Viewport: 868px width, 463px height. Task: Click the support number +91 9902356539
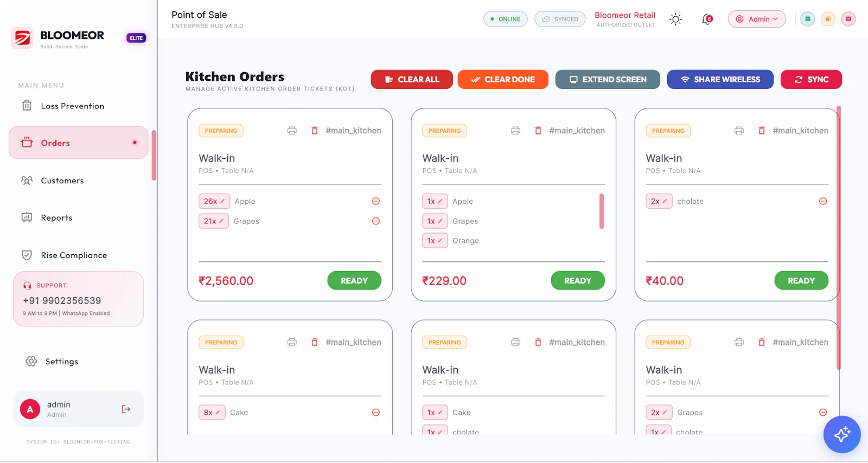click(62, 300)
